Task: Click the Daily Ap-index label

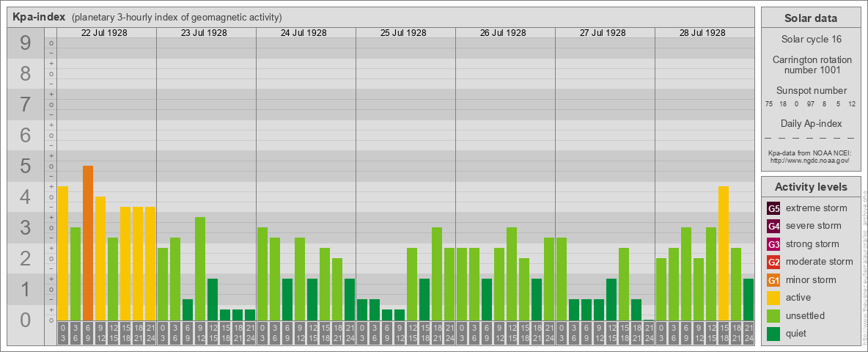Action: point(811,123)
